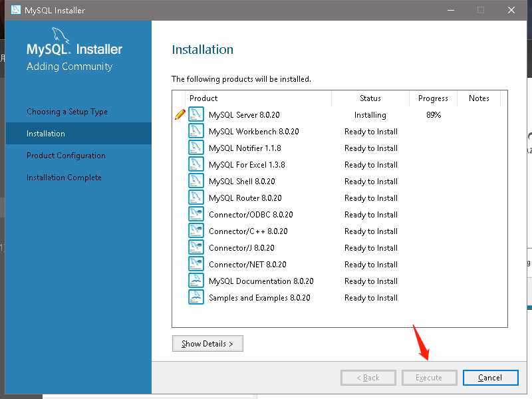Click the Execute button
The height and width of the screenshot is (399, 532).
pyautogui.click(x=429, y=378)
